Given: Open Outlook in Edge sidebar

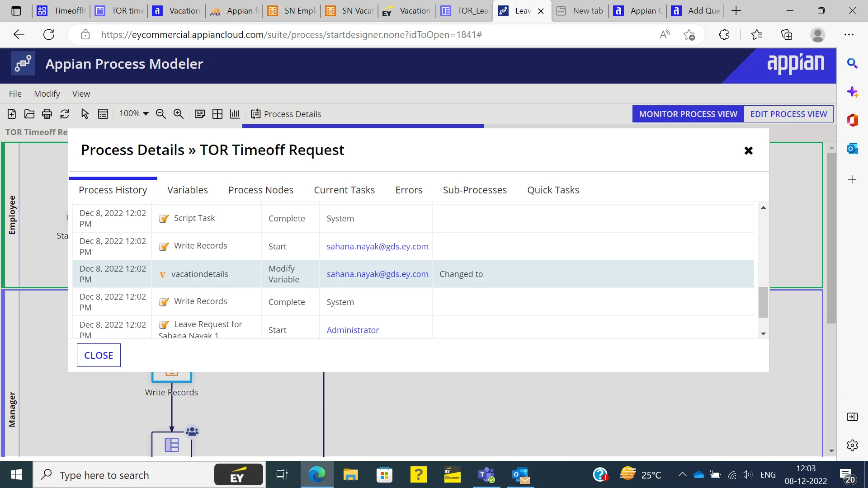Looking at the screenshot, I should 852,148.
